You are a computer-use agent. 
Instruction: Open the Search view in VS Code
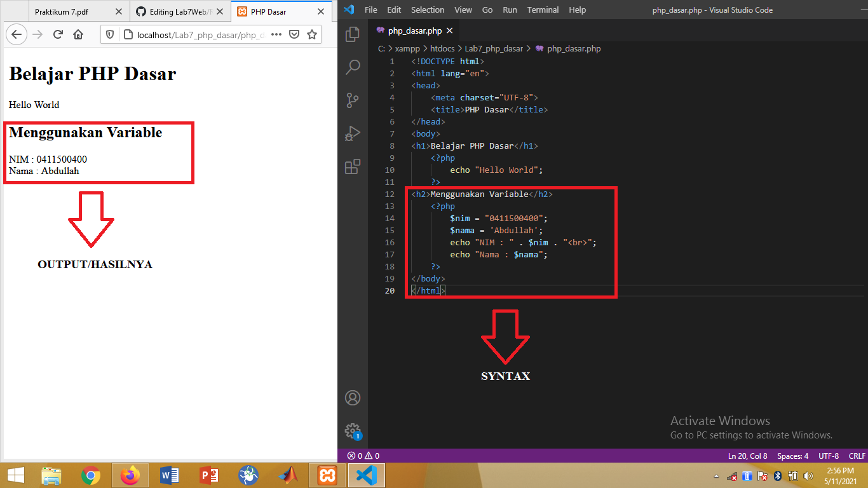(353, 67)
